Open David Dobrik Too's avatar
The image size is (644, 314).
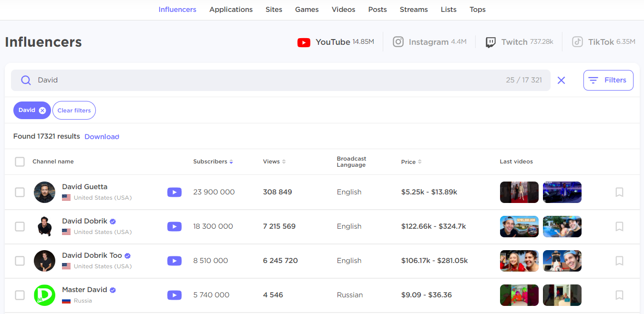[x=45, y=261]
